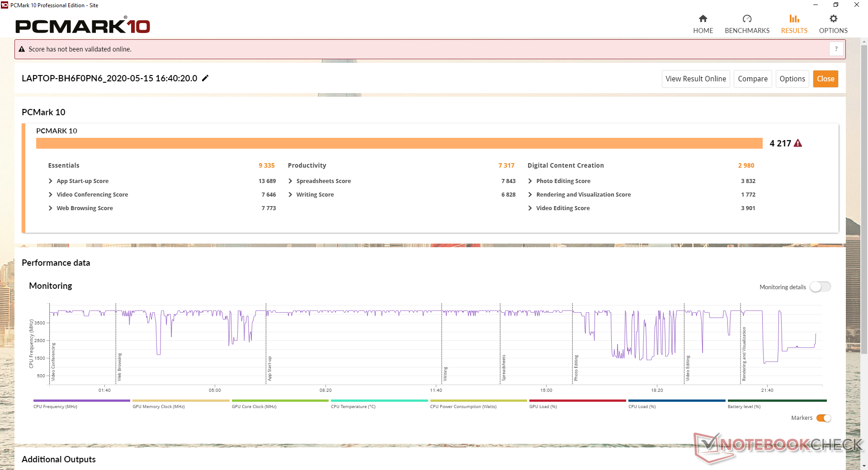
Task: Click the PCMark 10 logo
Action: click(83, 26)
